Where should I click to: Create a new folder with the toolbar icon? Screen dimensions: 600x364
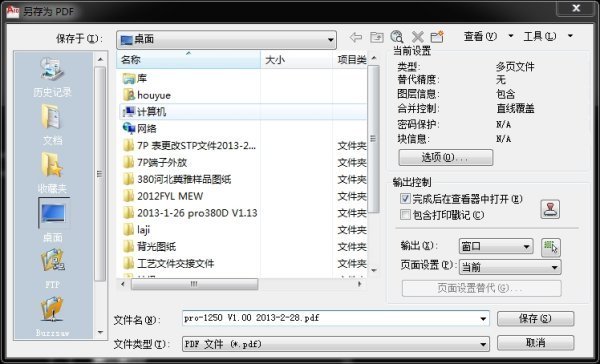click(x=437, y=37)
